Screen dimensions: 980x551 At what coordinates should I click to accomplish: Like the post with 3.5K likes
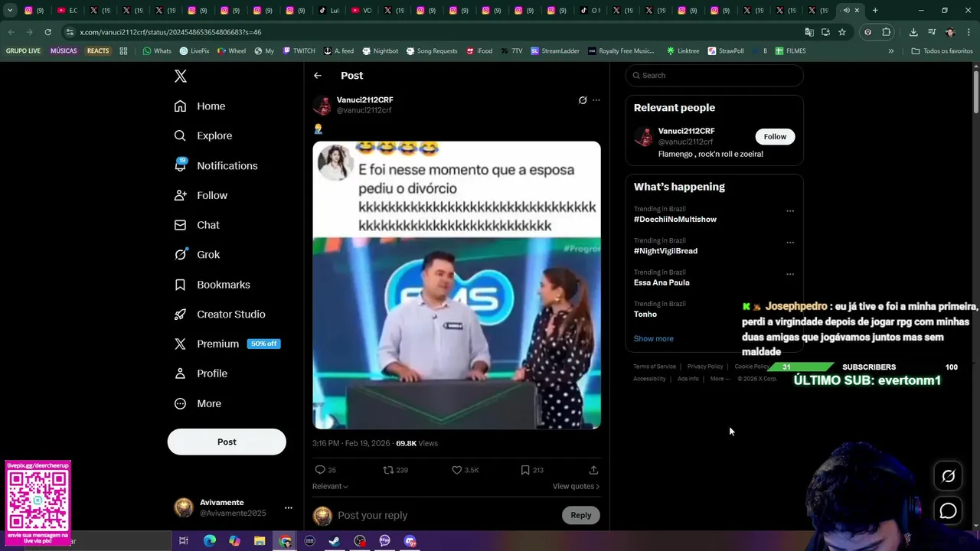point(457,470)
